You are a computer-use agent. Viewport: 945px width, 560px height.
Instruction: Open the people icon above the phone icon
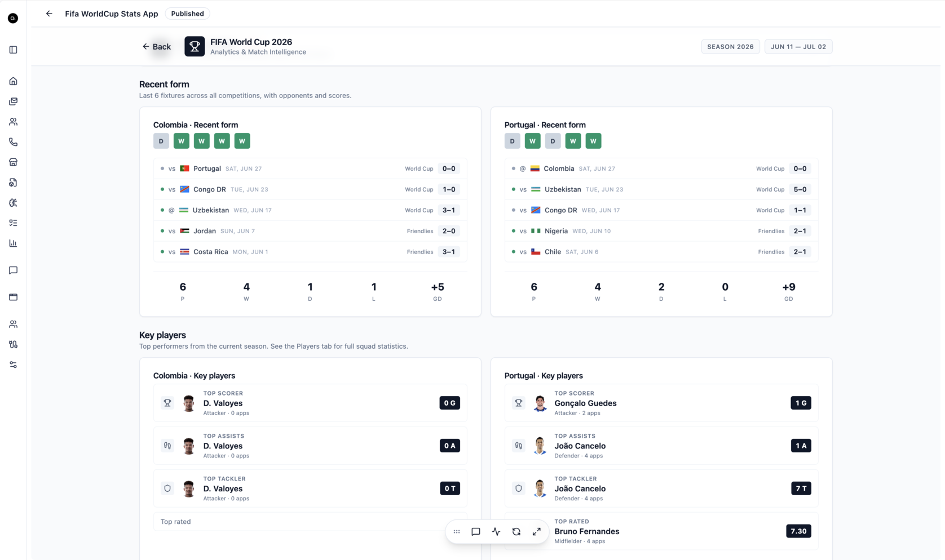click(x=13, y=122)
